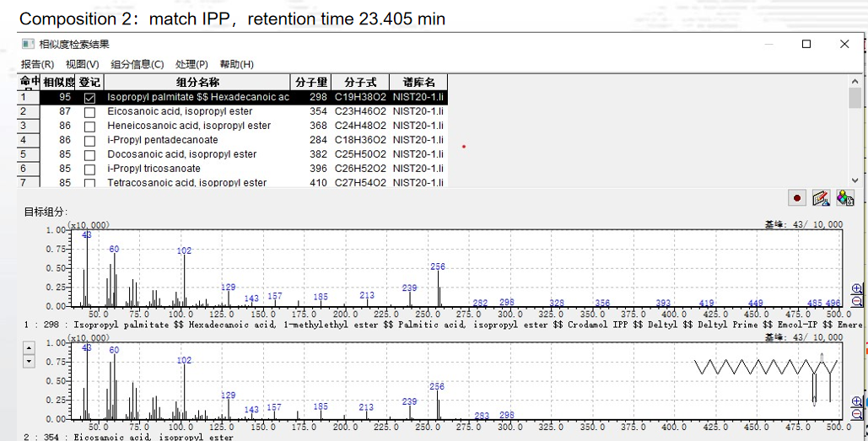This screenshot has height=441, width=868.
Task: Open the 处理(P) menu
Action: click(x=191, y=64)
